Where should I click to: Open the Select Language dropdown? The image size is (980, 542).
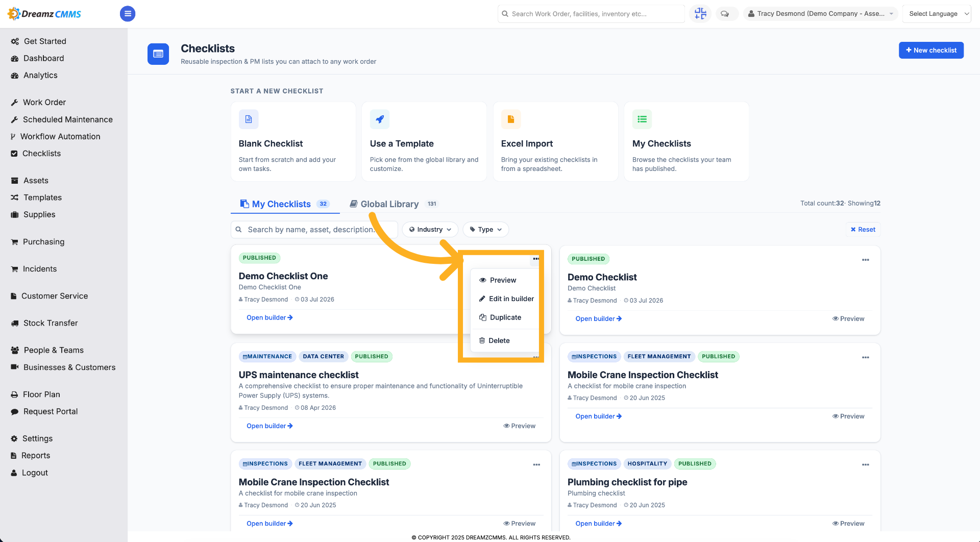click(937, 14)
